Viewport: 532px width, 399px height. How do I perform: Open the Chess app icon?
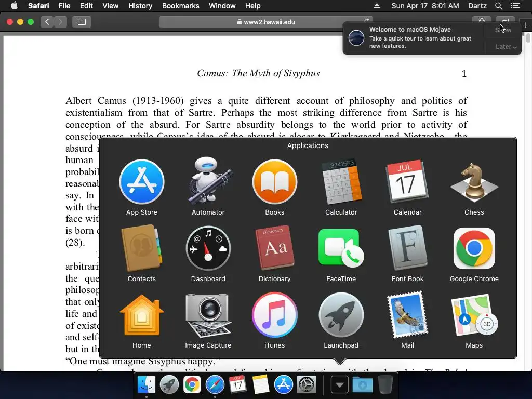point(474,182)
